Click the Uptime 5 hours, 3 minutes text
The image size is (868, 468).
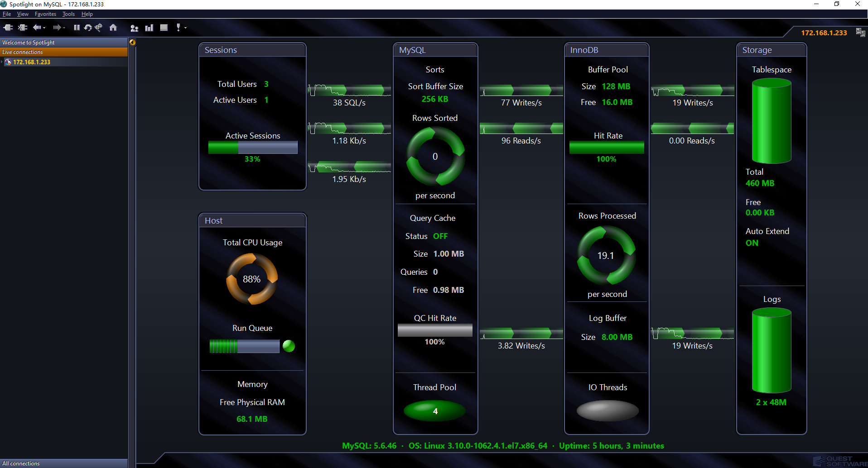[612, 445]
